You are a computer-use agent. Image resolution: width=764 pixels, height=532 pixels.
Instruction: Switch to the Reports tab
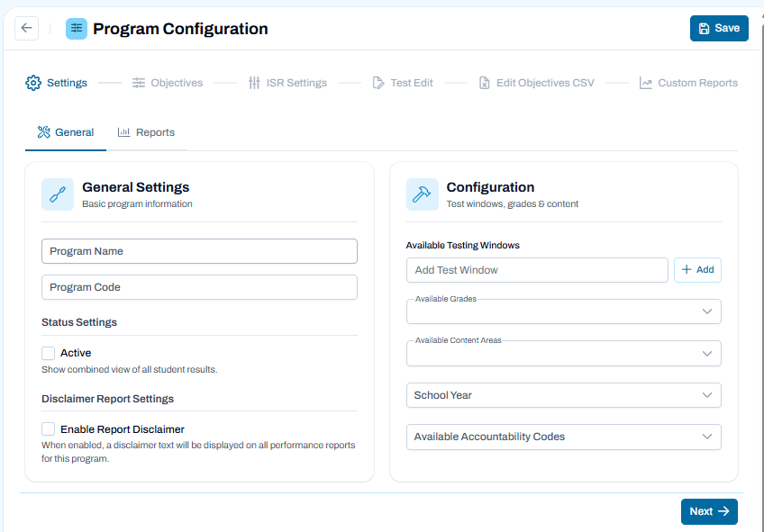146,132
